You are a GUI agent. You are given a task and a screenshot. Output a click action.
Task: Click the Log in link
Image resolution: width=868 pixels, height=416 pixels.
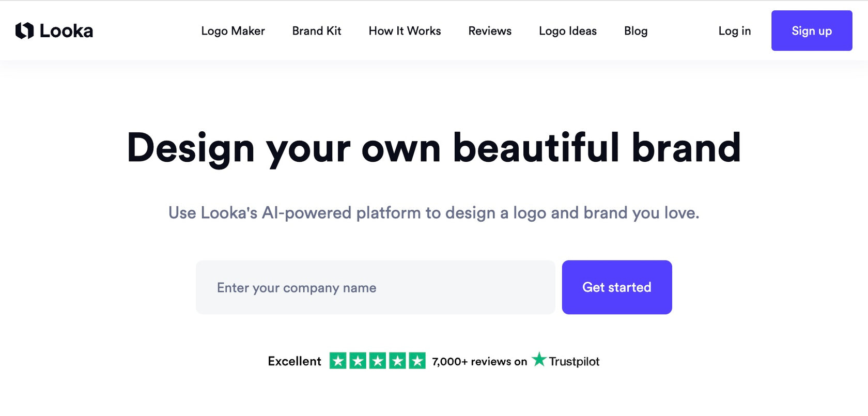[x=734, y=31]
